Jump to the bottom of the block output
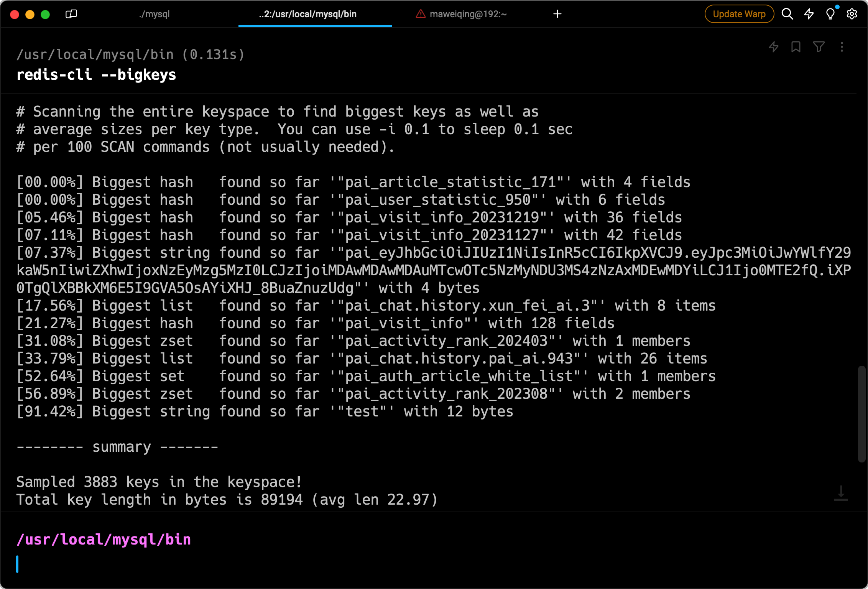Image resolution: width=868 pixels, height=589 pixels. coord(841,493)
